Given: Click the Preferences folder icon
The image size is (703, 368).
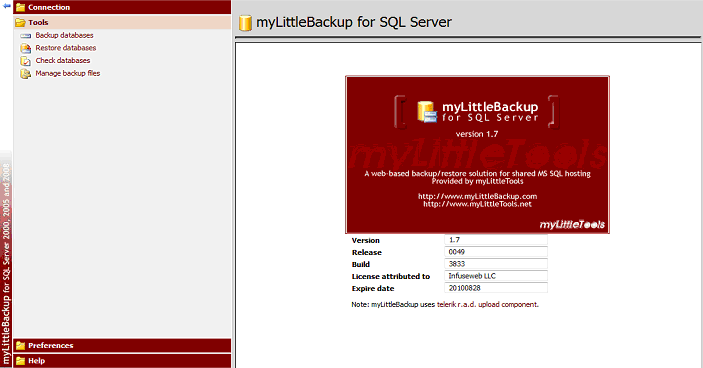Looking at the screenshot, I should (x=20, y=346).
